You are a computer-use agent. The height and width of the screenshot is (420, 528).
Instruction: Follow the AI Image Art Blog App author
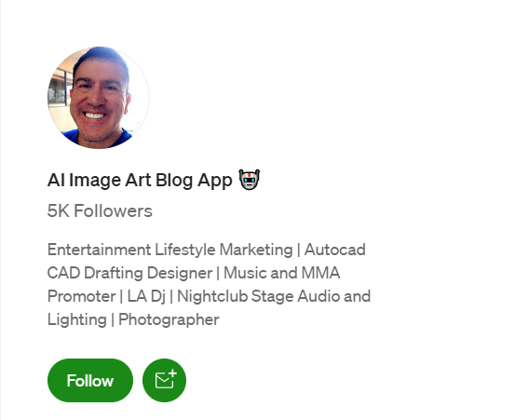pos(90,380)
